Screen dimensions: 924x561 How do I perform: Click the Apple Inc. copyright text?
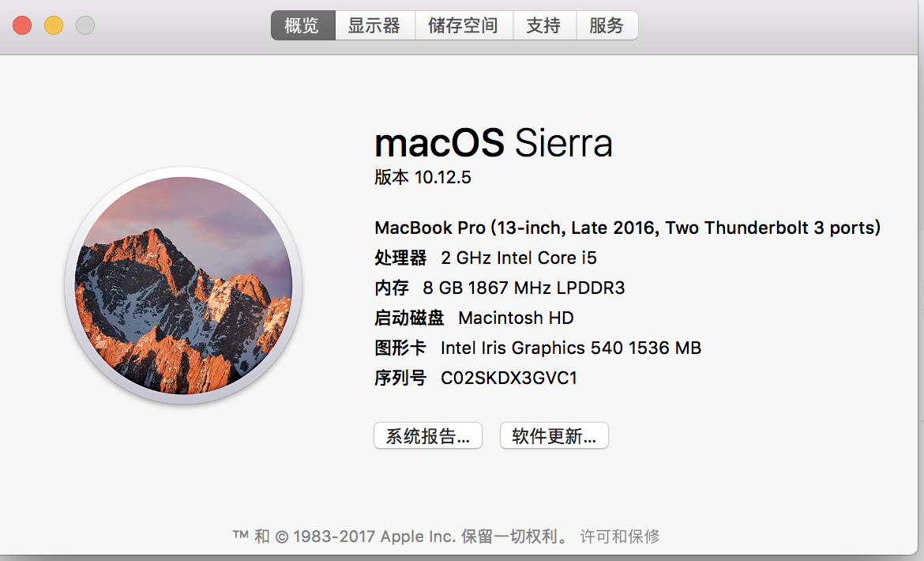(401, 537)
